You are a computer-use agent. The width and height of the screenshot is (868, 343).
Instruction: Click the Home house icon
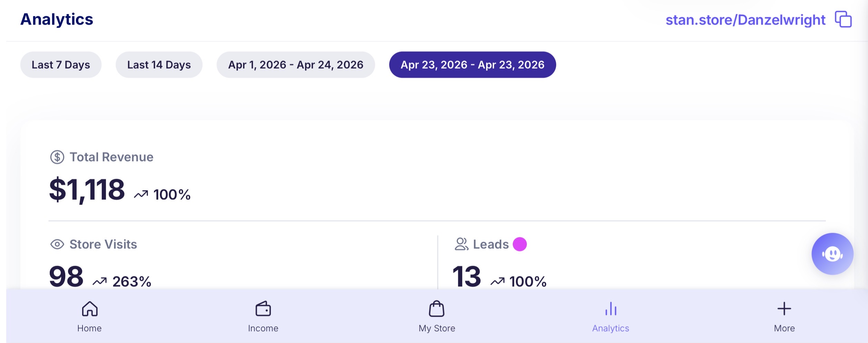90,308
